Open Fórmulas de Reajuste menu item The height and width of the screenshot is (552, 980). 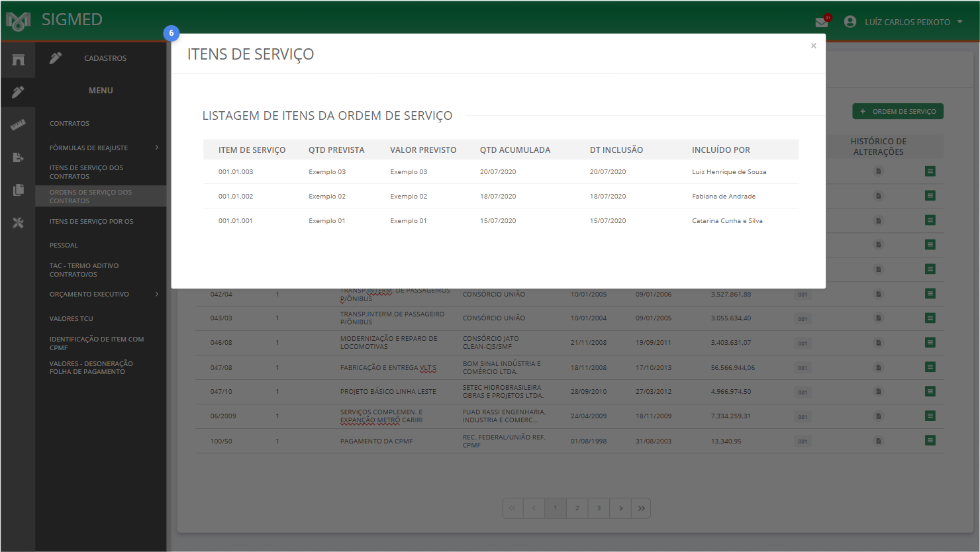tap(89, 148)
